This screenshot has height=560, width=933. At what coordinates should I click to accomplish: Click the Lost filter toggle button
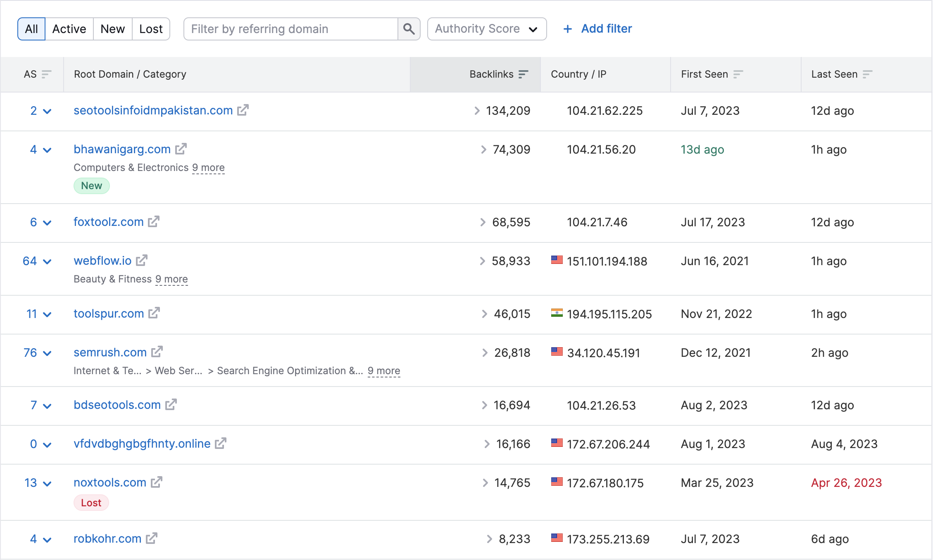[150, 28]
